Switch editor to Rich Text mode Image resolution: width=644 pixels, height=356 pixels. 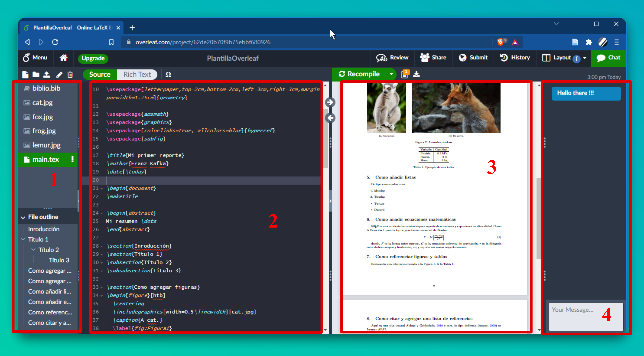click(x=137, y=74)
